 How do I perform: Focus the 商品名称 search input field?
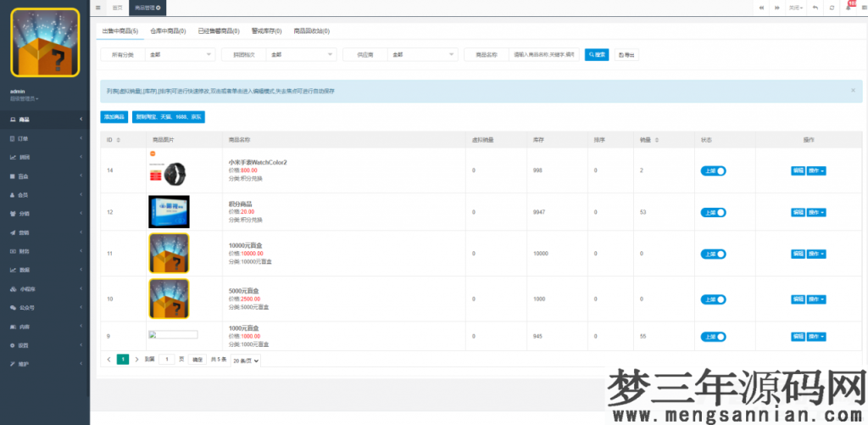click(x=544, y=54)
